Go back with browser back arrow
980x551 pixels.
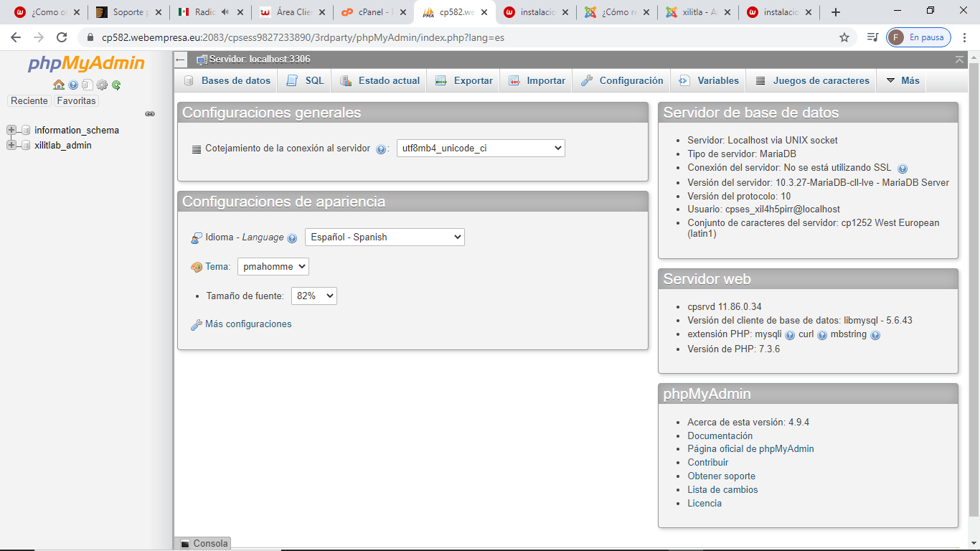pyautogui.click(x=16, y=37)
